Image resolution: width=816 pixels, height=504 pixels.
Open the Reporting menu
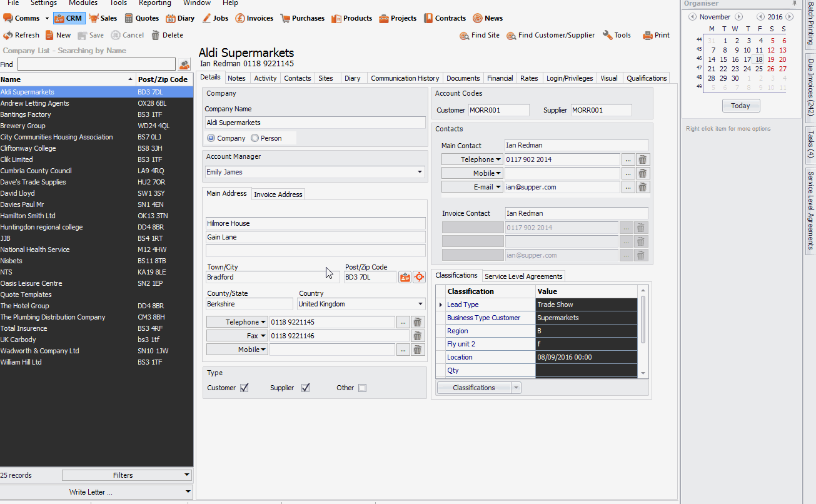coord(154,4)
